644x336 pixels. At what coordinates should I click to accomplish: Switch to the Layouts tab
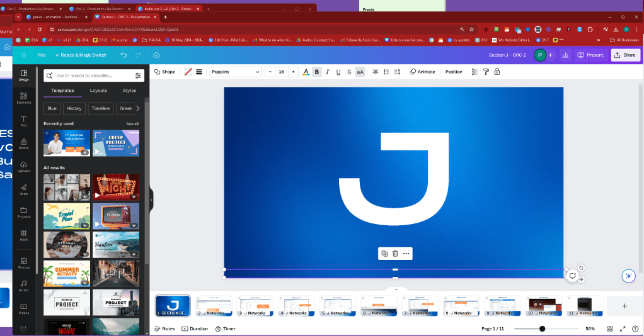click(98, 91)
